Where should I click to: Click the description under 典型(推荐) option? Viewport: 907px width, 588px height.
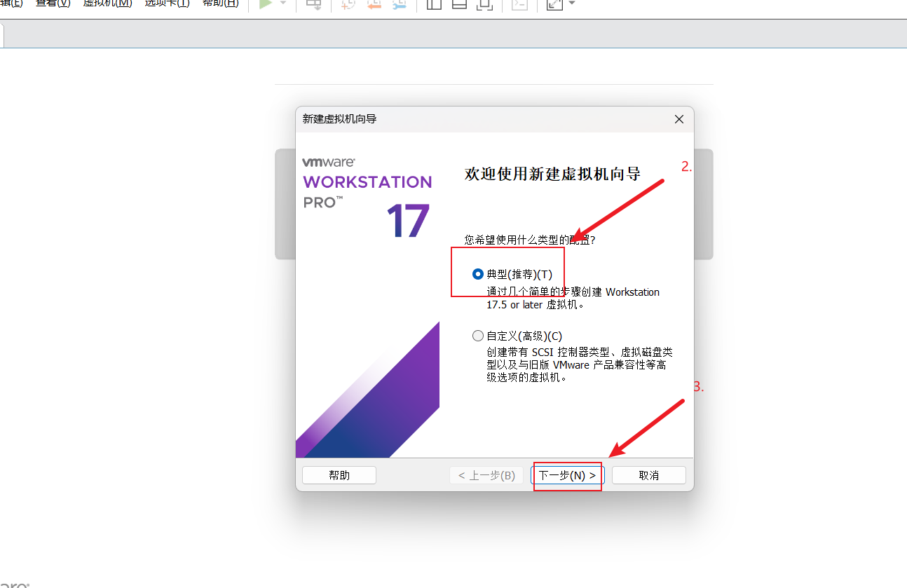point(573,299)
